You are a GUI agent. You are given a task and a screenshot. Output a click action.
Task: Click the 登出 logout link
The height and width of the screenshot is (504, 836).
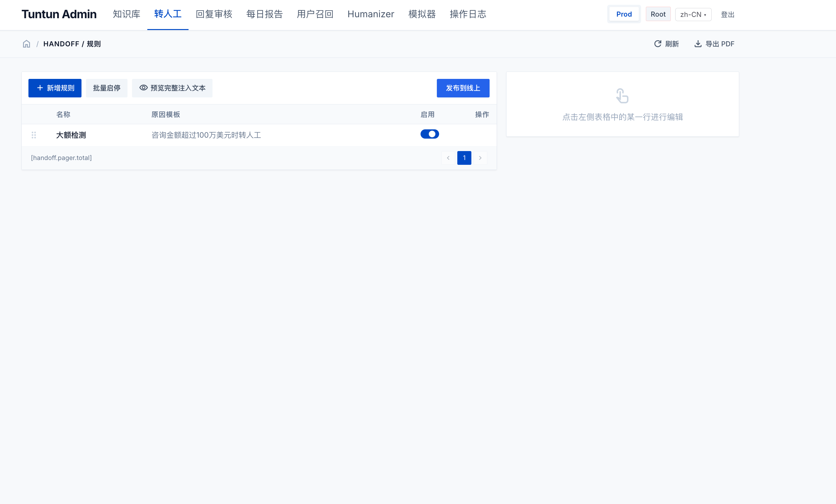(x=728, y=15)
